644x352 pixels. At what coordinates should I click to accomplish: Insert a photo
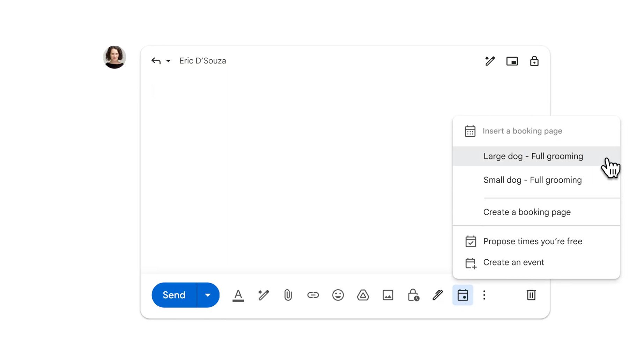click(x=388, y=295)
